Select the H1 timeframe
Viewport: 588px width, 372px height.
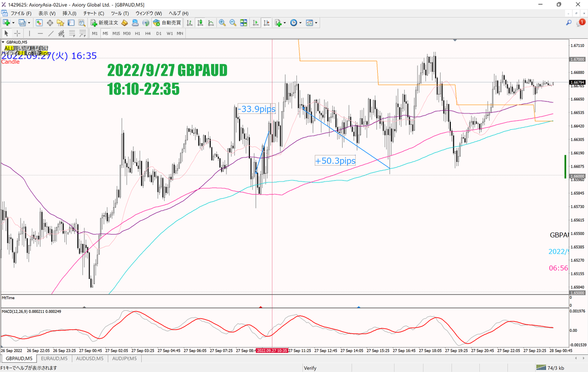pos(138,33)
